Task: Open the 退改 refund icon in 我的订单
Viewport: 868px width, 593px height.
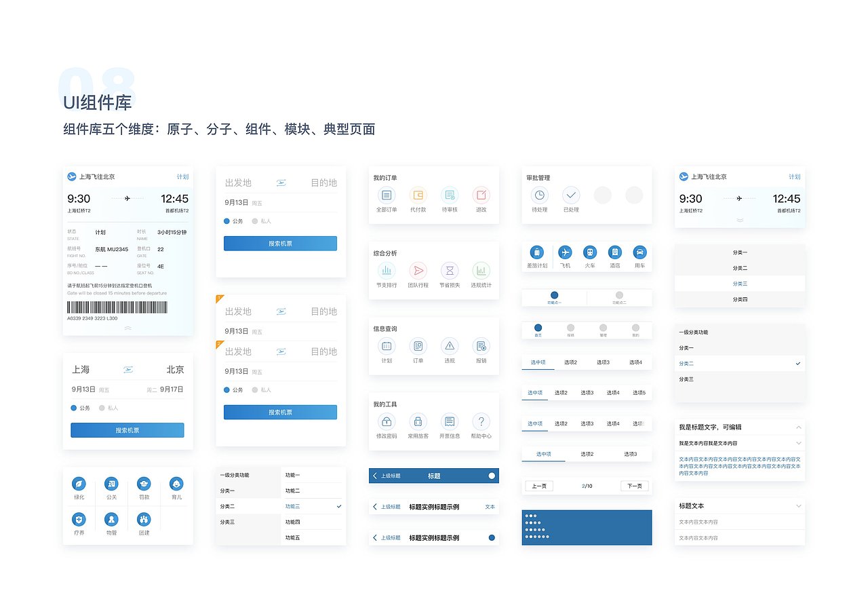Action: 481,196
